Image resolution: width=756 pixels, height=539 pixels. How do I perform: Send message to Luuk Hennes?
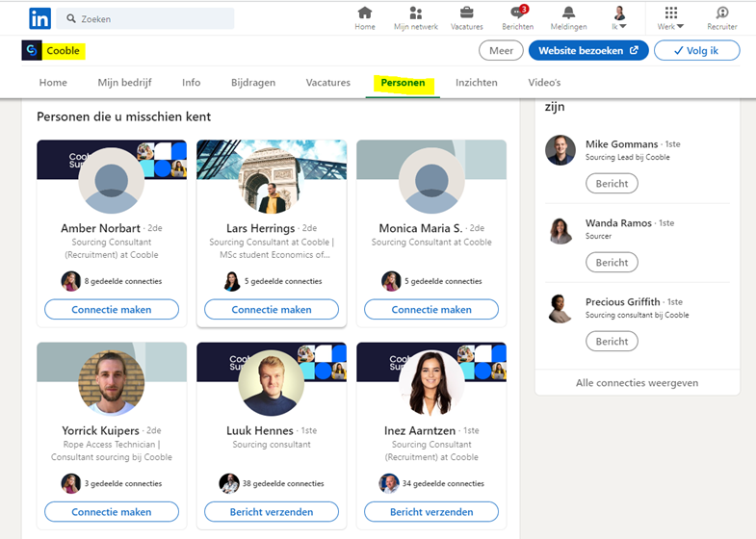(272, 512)
